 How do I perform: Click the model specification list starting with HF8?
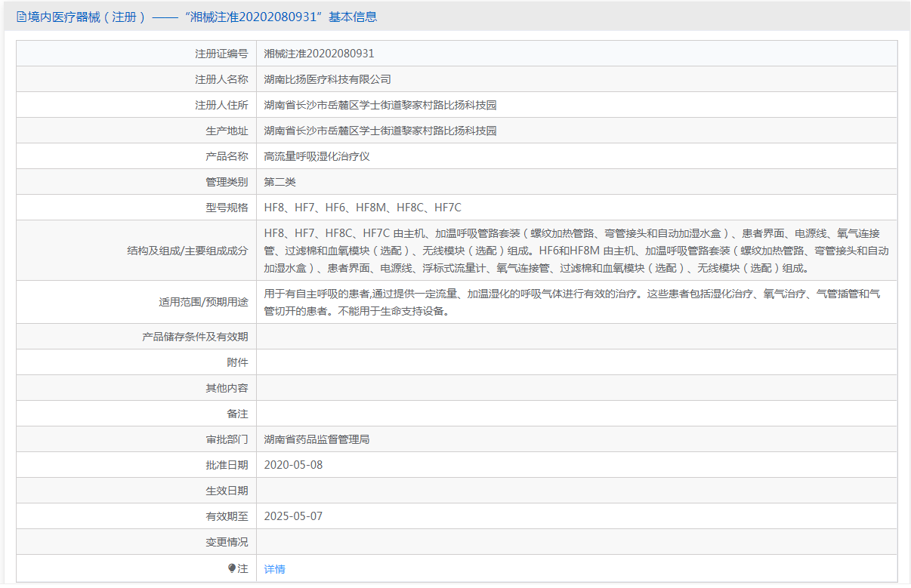click(362, 208)
